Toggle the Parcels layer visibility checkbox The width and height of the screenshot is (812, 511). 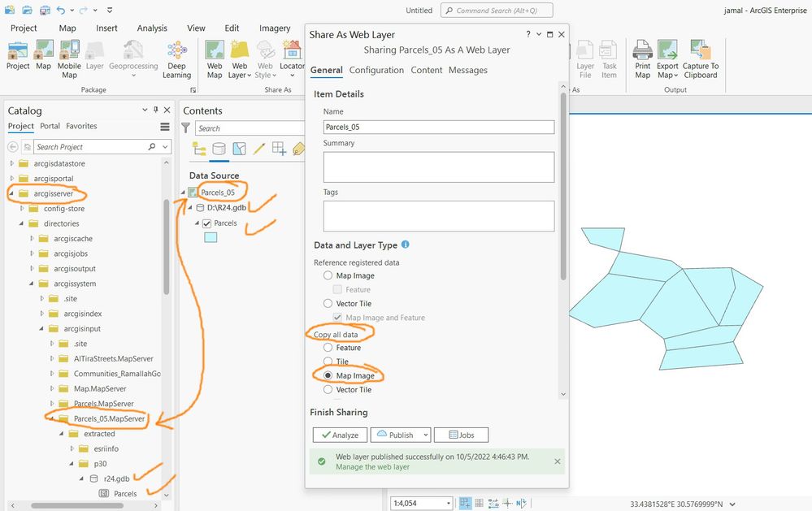[x=206, y=223]
